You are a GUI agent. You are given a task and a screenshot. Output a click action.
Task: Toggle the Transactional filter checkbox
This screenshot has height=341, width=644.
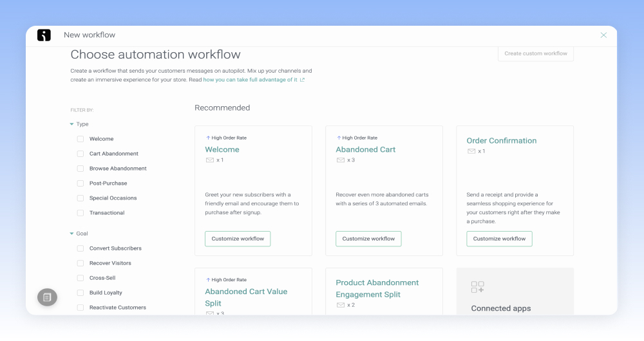(80, 213)
